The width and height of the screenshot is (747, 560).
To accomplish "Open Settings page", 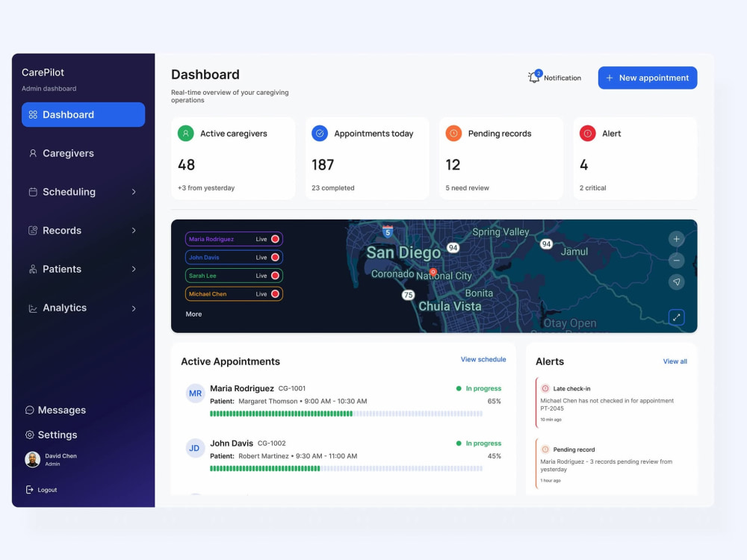I will [x=52, y=435].
